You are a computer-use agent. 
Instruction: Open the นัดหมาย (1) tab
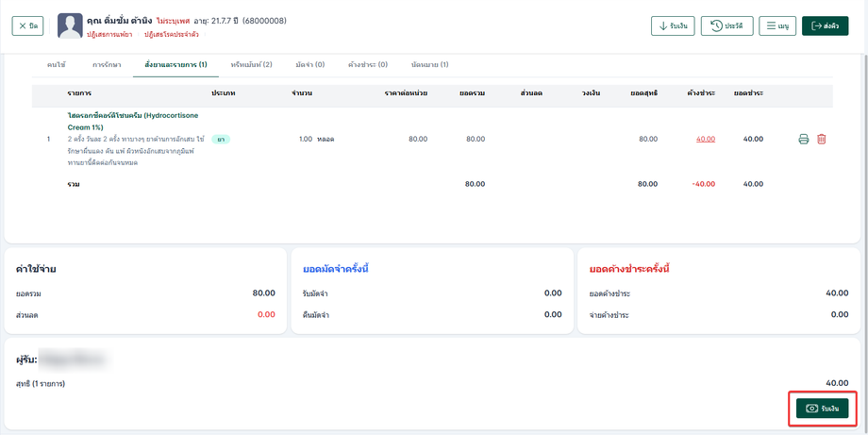(429, 65)
